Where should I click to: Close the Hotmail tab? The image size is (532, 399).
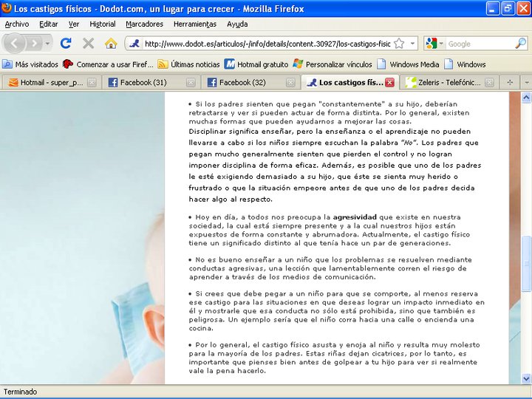click(92, 83)
